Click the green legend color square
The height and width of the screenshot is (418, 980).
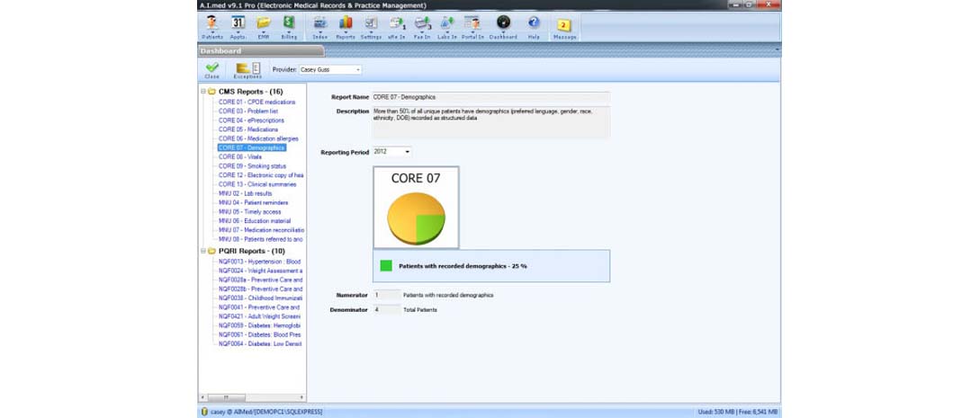pyautogui.click(x=386, y=266)
